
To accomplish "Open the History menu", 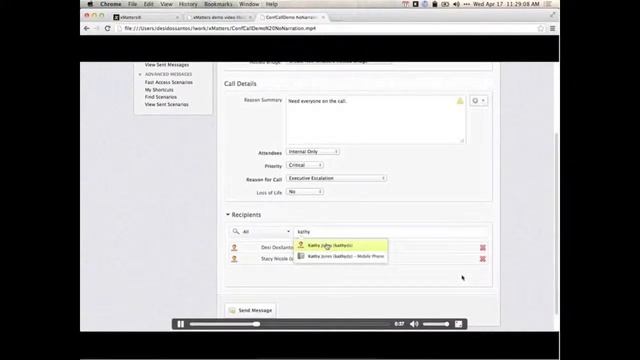I will pos(188,4).
